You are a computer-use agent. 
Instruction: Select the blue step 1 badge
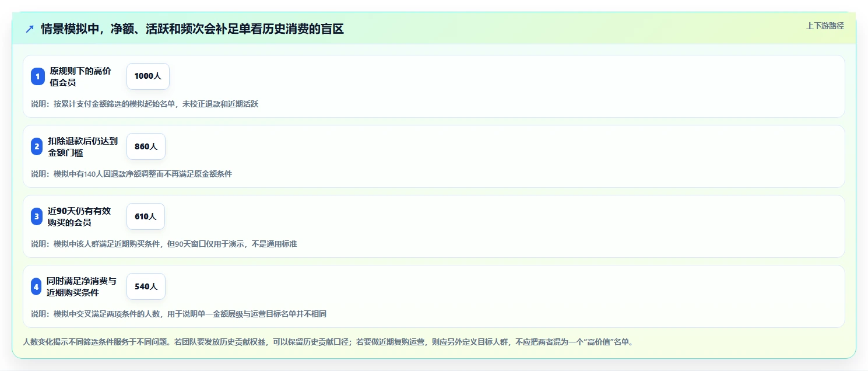[38, 76]
